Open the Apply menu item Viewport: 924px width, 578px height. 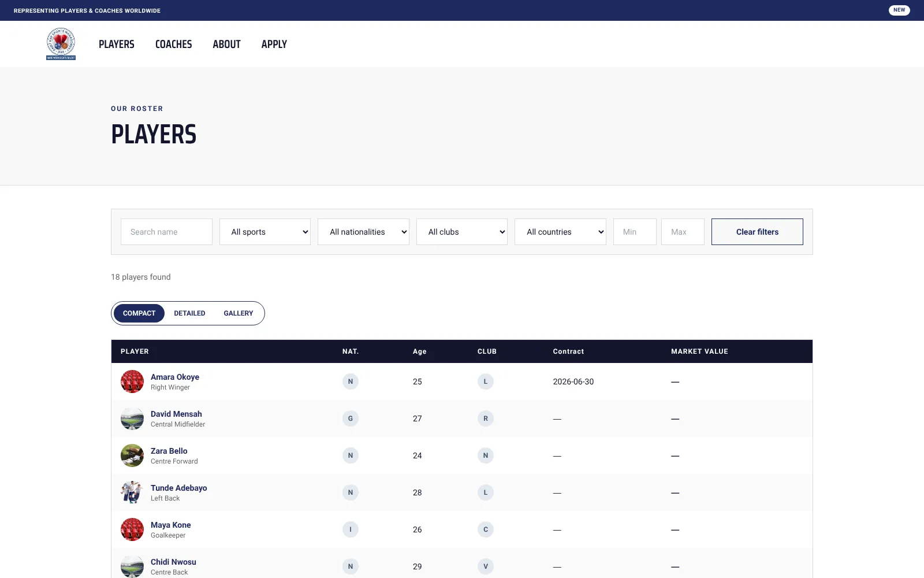274,44
